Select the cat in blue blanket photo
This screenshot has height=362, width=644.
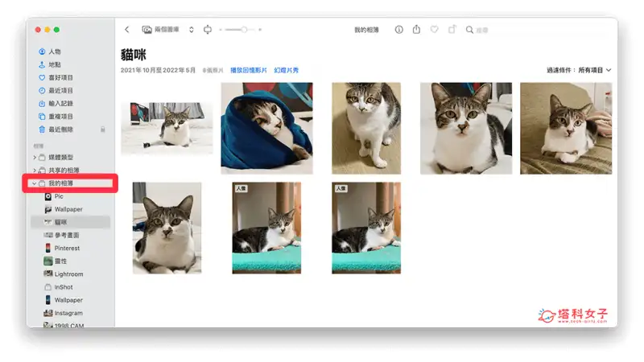coord(266,128)
